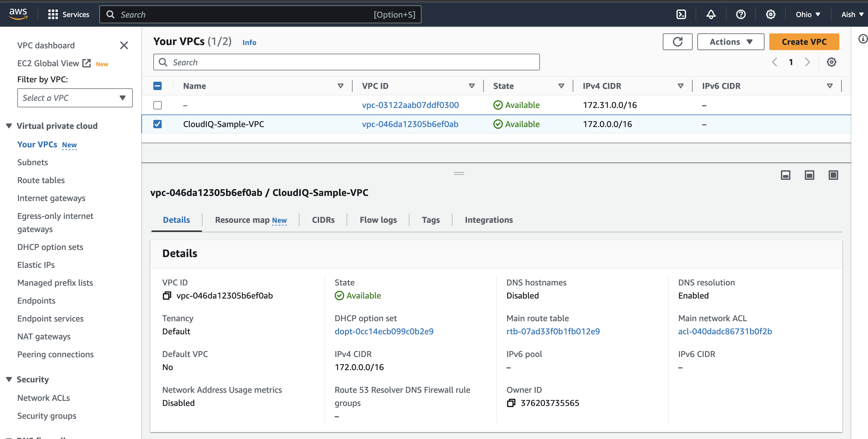Open table preferences gear icon
This screenshot has height=439, width=868.
point(831,62)
